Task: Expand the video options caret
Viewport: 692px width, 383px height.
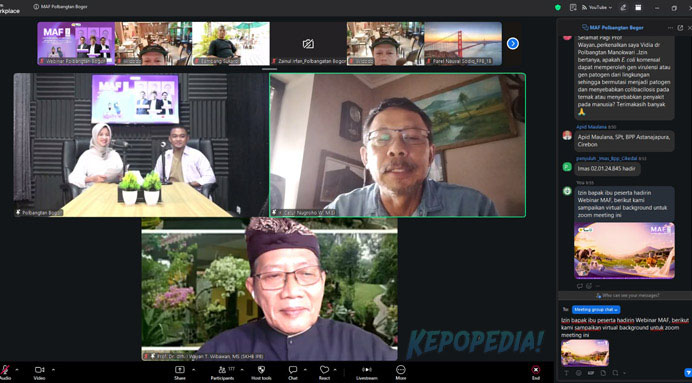Action: [53, 369]
